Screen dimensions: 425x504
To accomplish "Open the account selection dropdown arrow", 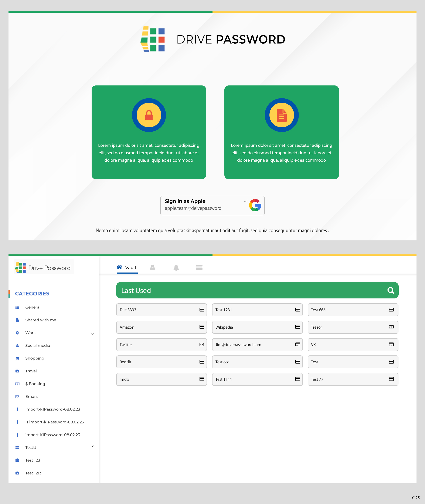I will [x=245, y=201].
